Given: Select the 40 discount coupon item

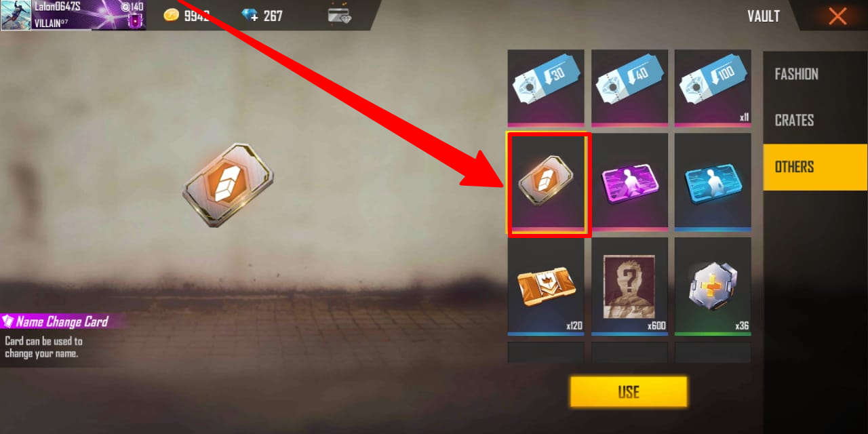Looking at the screenshot, I should [629, 87].
